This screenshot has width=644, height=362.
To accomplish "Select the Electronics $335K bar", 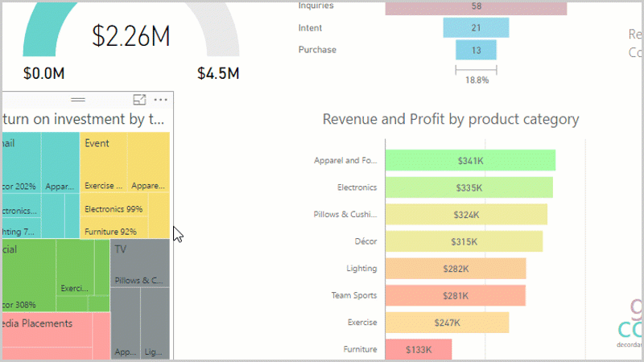I will (x=469, y=187).
